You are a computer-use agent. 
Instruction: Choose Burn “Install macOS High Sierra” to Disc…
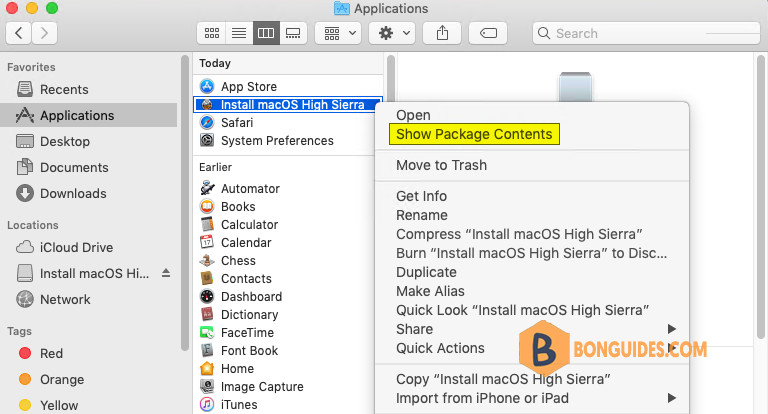pyautogui.click(x=532, y=253)
